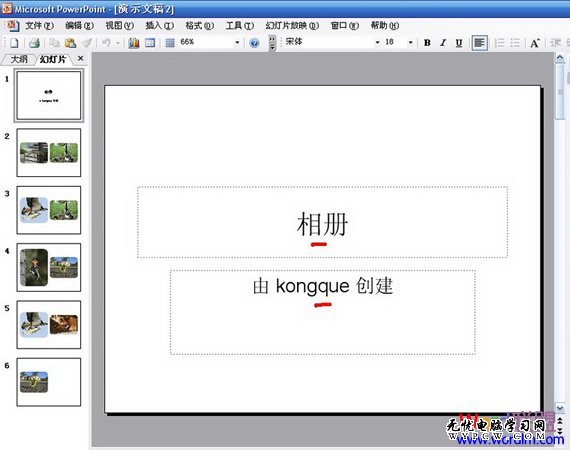Open the 幻灯片放映 menu
570x450 pixels.
pos(292,25)
